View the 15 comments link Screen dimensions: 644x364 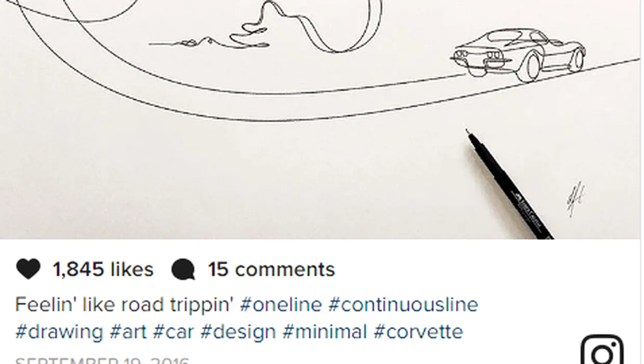(x=271, y=269)
